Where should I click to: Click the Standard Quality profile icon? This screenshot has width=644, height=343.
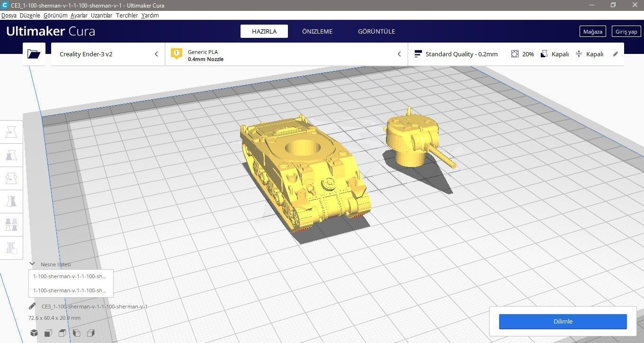[418, 54]
